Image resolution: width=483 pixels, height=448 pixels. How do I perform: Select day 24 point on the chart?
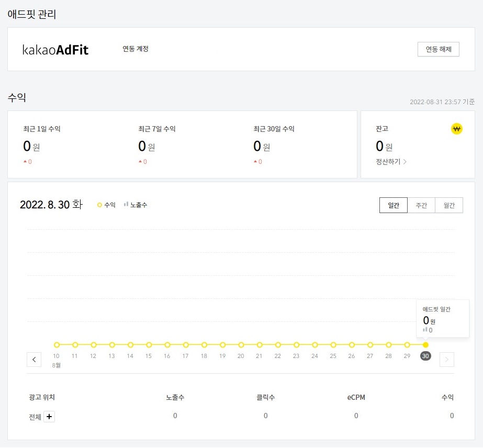(315, 345)
